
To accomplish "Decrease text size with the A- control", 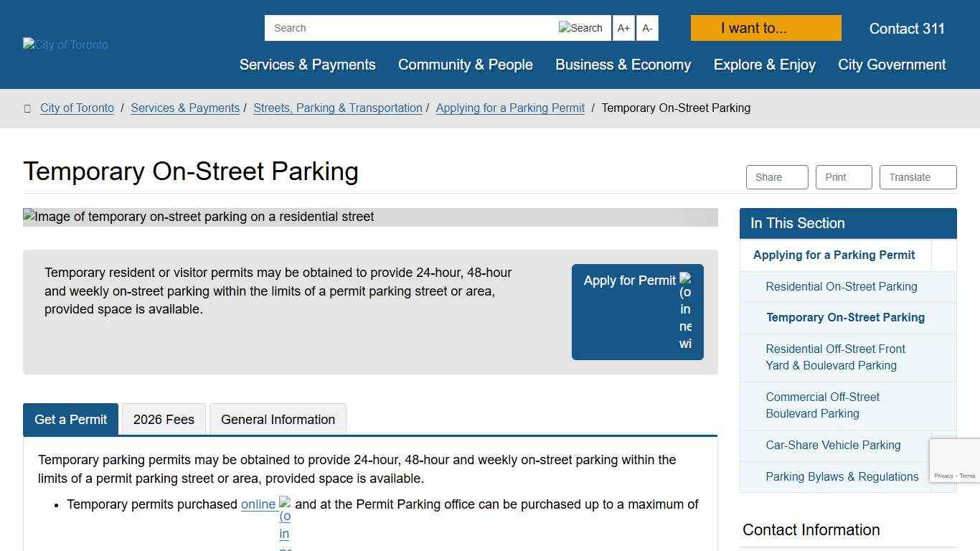I will tap(646, 28).
